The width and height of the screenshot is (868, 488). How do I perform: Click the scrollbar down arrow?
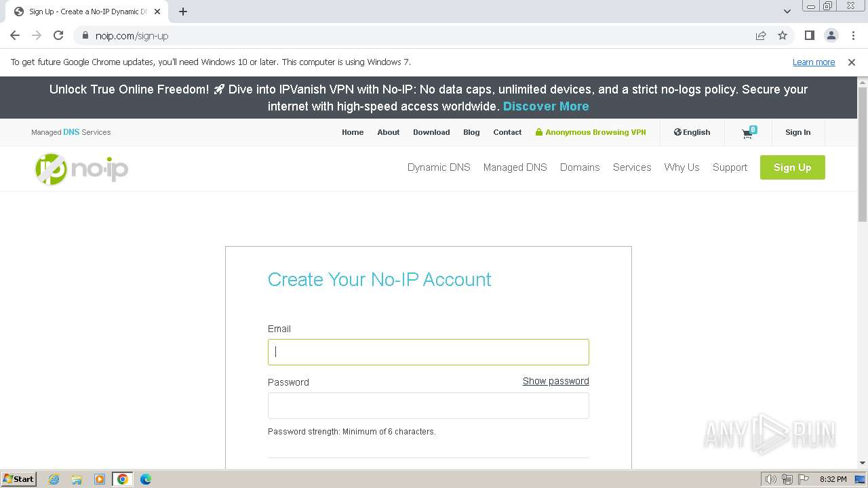point(863,463)
